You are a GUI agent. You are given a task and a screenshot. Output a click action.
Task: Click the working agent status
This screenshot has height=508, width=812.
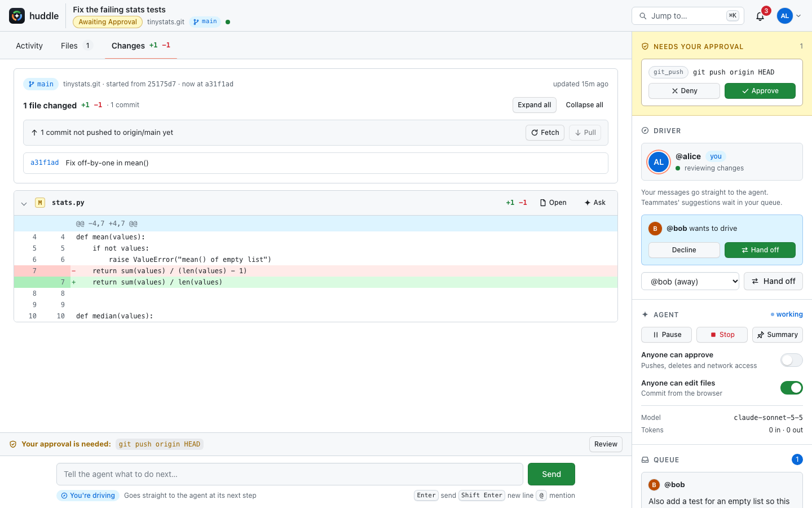(x=787, y=314)
